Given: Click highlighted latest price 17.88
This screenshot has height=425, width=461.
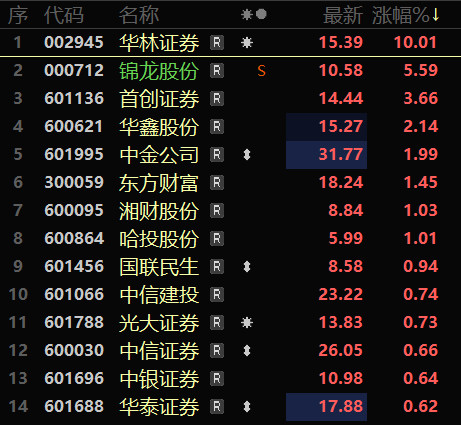Looking at the screenshot, I should click(341, 407).
